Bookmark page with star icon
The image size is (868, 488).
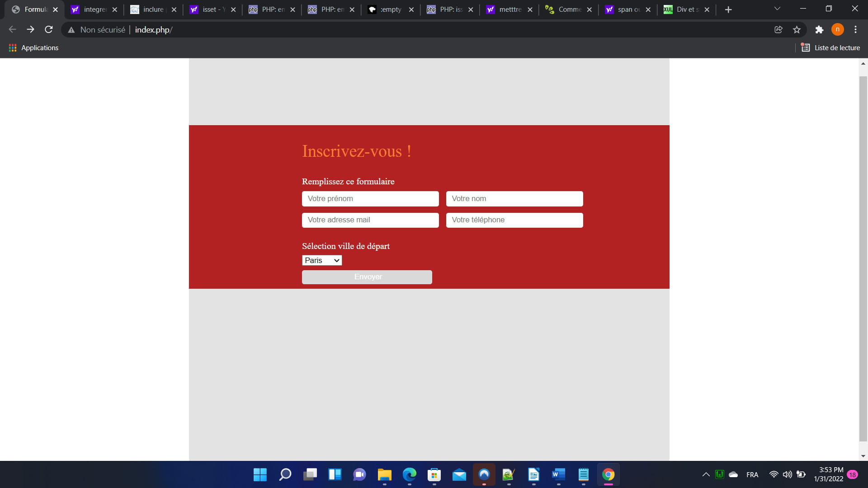tap(797, 30)
